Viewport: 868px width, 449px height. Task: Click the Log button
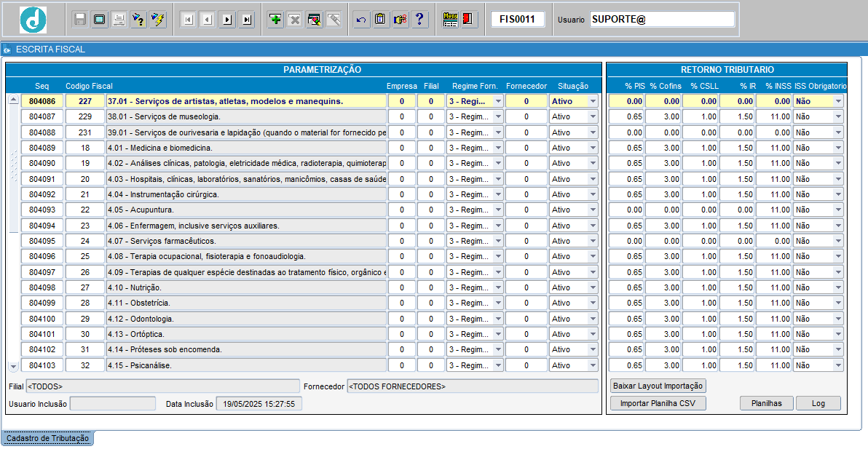818,403
